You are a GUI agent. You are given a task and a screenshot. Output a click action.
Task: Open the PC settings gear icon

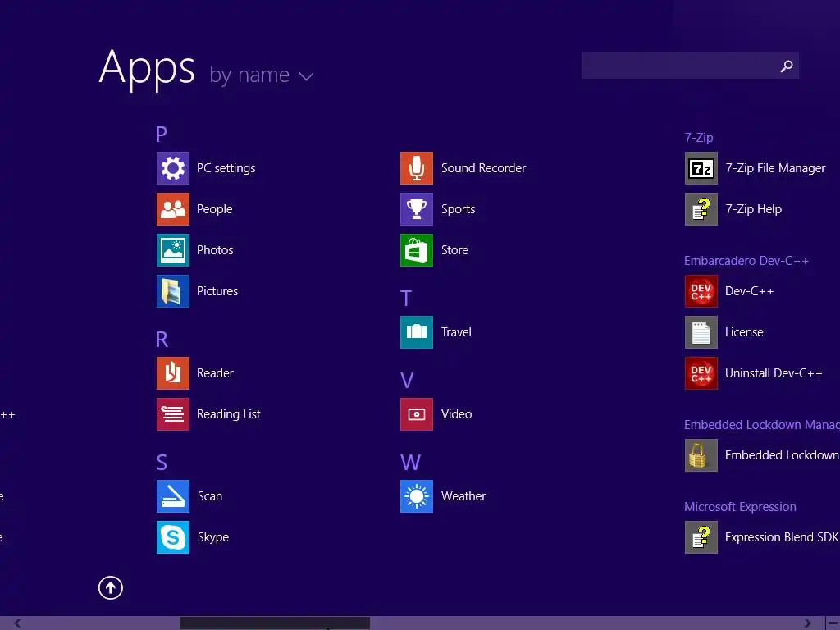pyautogui.click(x=172, y=168)
